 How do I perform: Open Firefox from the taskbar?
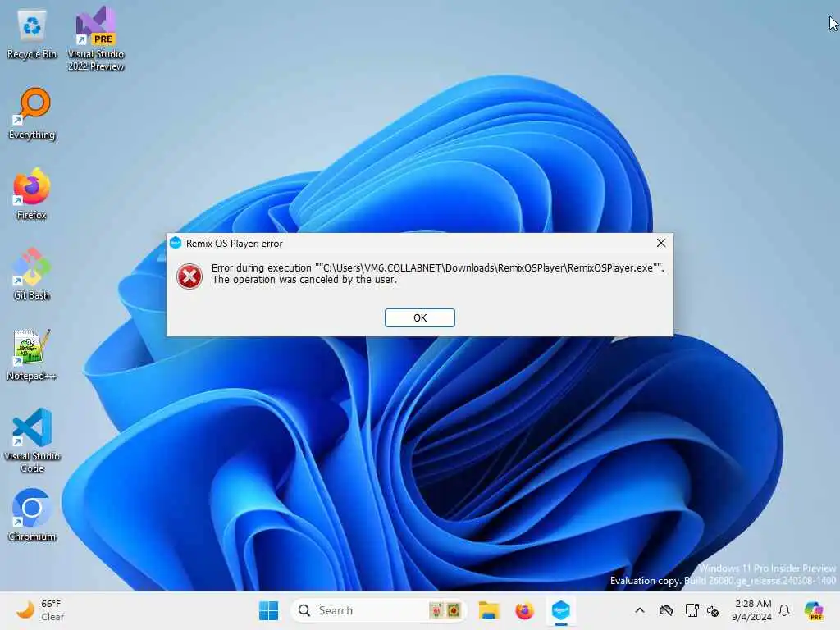coord(524,610)
